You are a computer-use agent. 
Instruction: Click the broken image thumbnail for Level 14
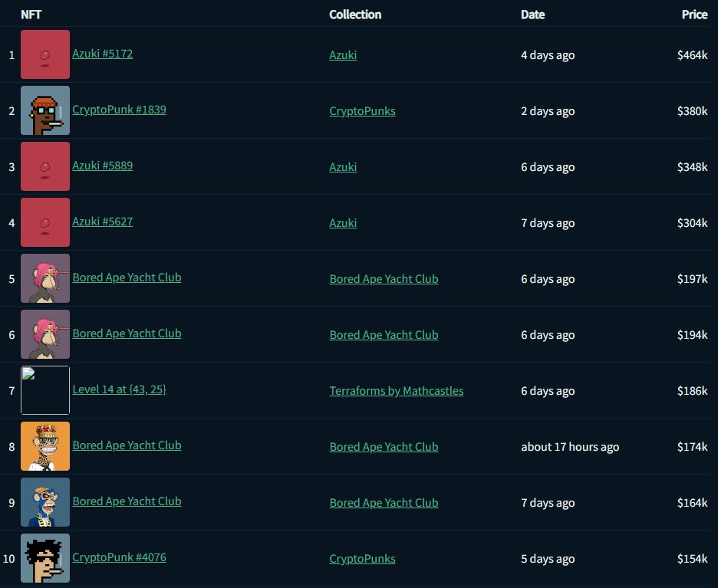[45, 390]
